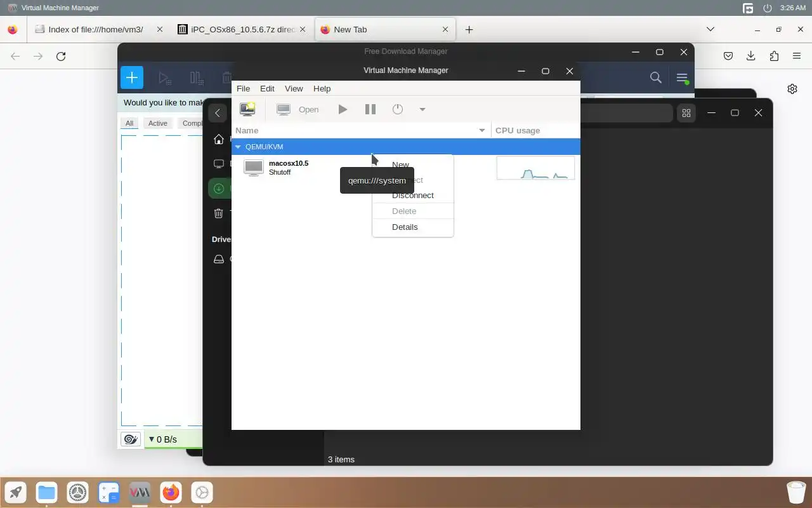Screen dimensions: 812x508
Task: Select the Active filter tab
Action: [x=158, y=123]
